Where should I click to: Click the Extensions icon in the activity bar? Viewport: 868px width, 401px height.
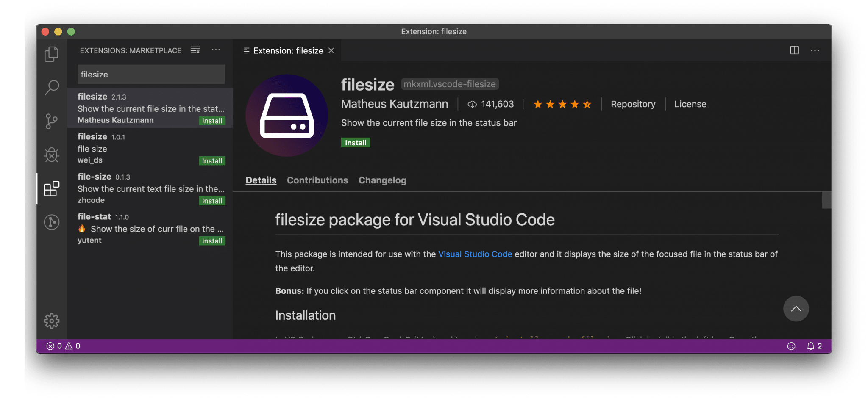pos(51,189)
